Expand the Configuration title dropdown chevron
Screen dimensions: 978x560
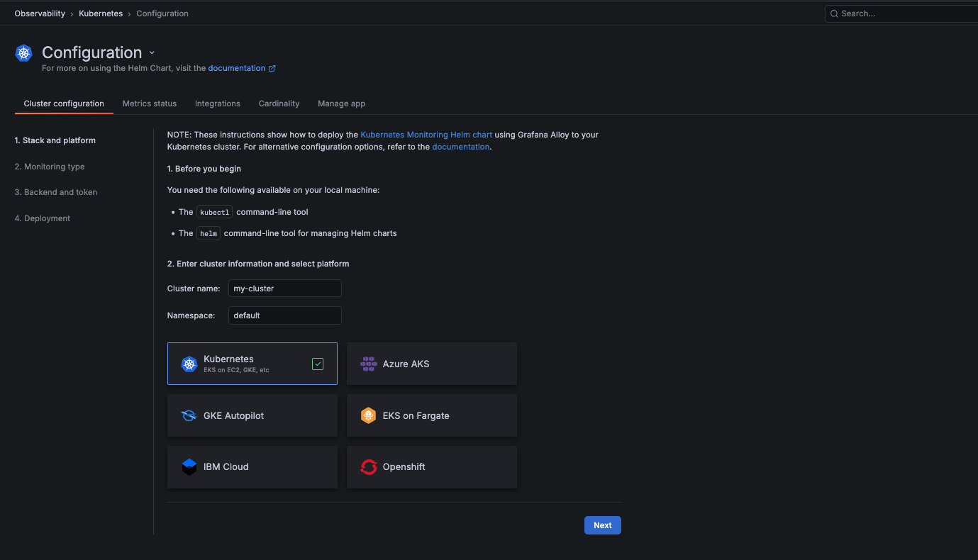click(x=152, y=53)
